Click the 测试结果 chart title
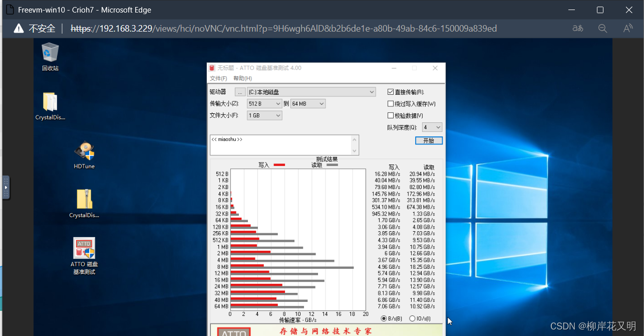The width and height of the screenshot is (644, 336). pos(327,159)
